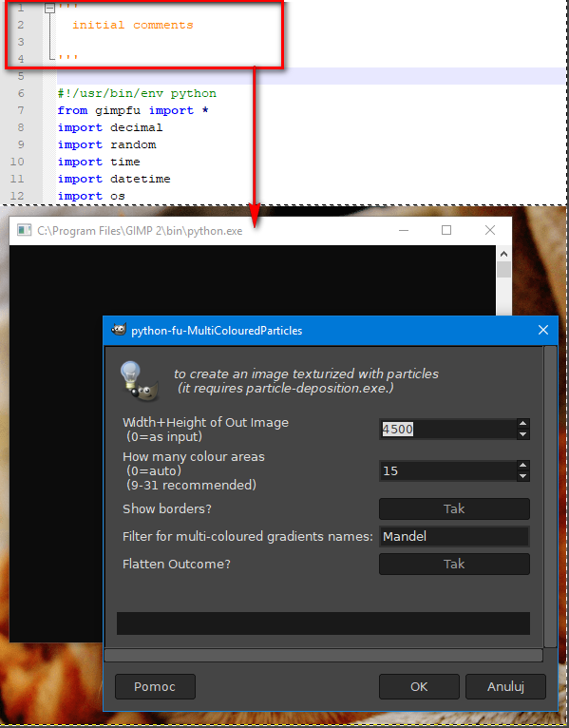Click the python.exe console window icon
The height and width of the screenshot is (728, 569).
(x=24, y=230)
